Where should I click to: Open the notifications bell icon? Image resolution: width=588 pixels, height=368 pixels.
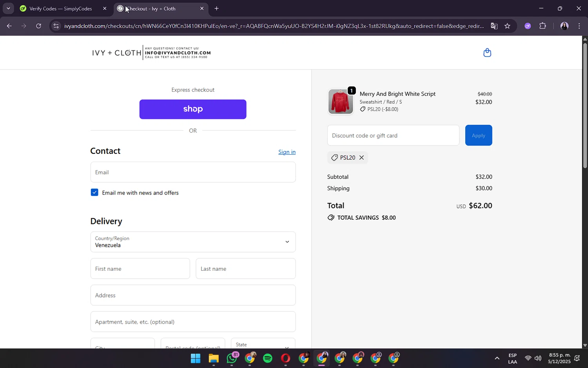[x=577, y=358]
